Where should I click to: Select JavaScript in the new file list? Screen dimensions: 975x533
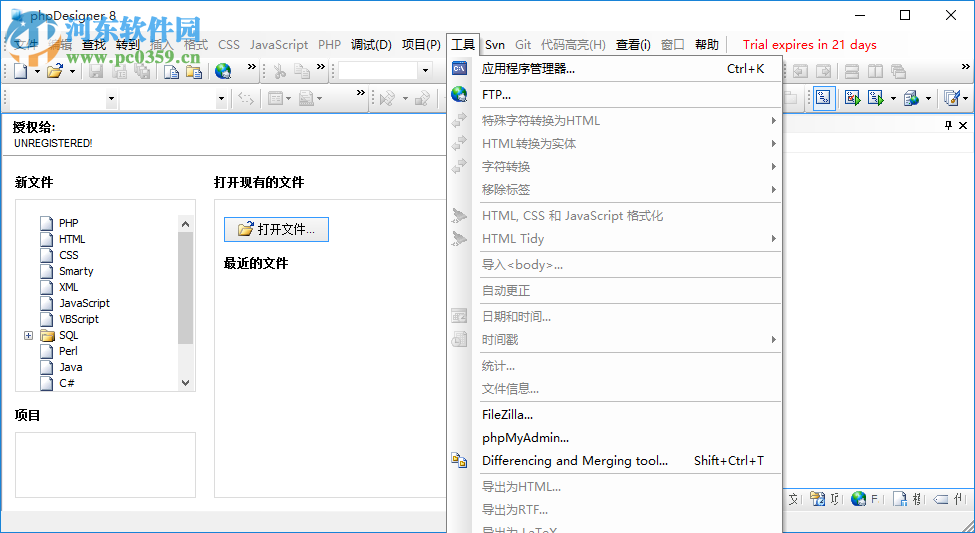click(x=85, y=303)
